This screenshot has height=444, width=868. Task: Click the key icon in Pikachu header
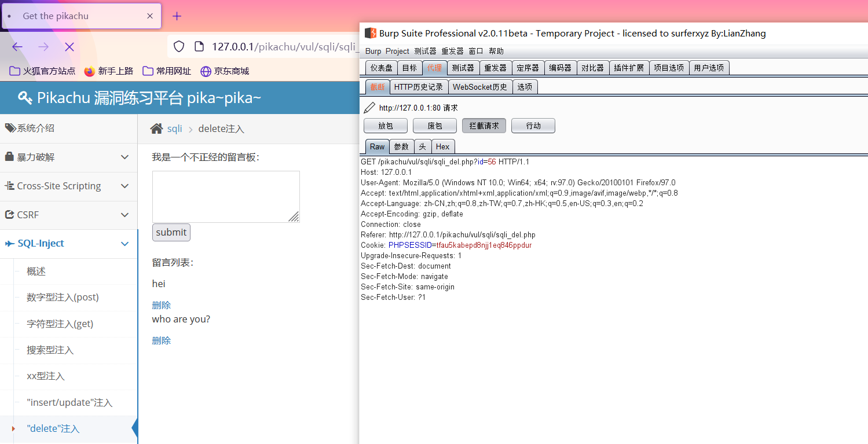click(x=25, y=98)
